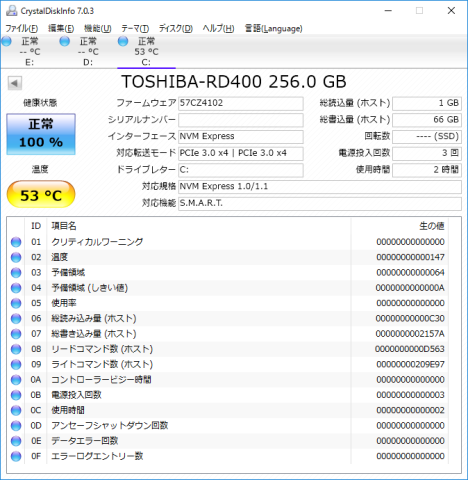Select drive D: status tab
468x480 pixels.
coord(88,51)
